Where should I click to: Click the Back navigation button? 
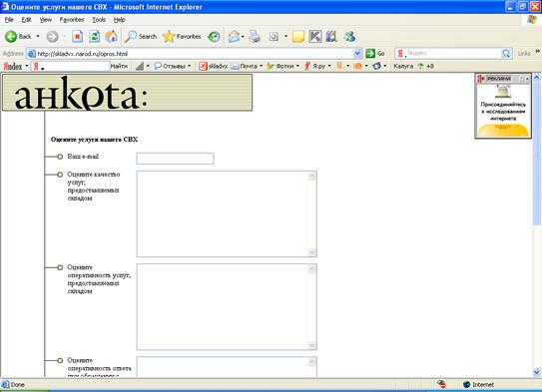tap(18, 36)
